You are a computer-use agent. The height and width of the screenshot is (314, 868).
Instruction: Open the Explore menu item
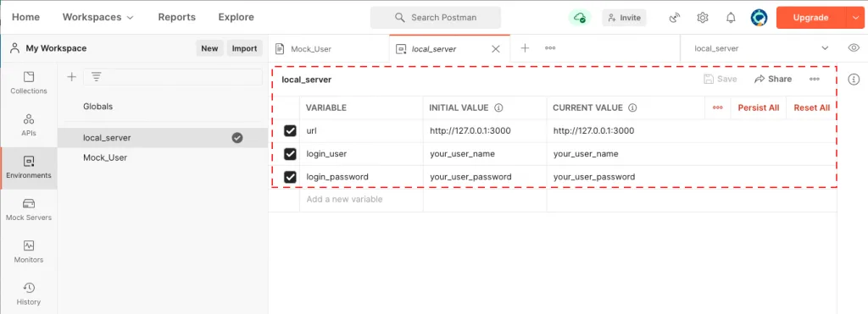coord(236,17)
